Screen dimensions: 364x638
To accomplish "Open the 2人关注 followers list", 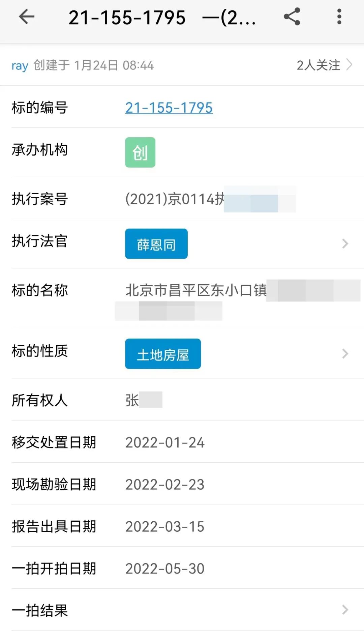I will pyautogui.click(x=324, y=65).
